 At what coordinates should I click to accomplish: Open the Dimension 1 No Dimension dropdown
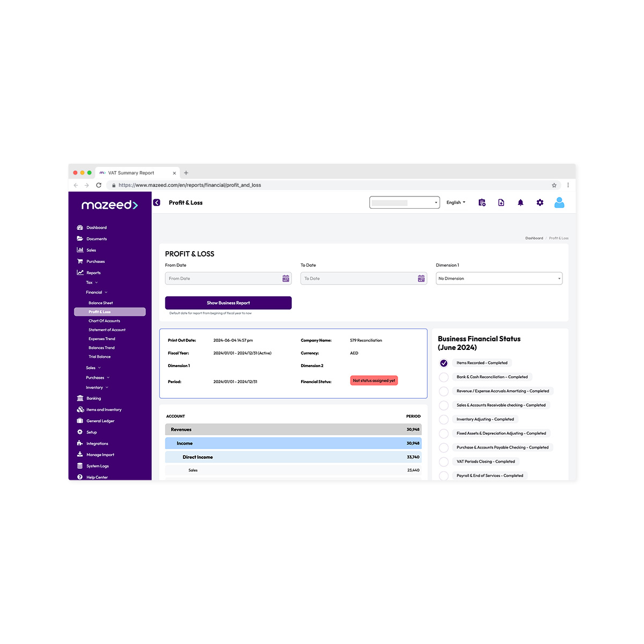click(x=499, y=279)
